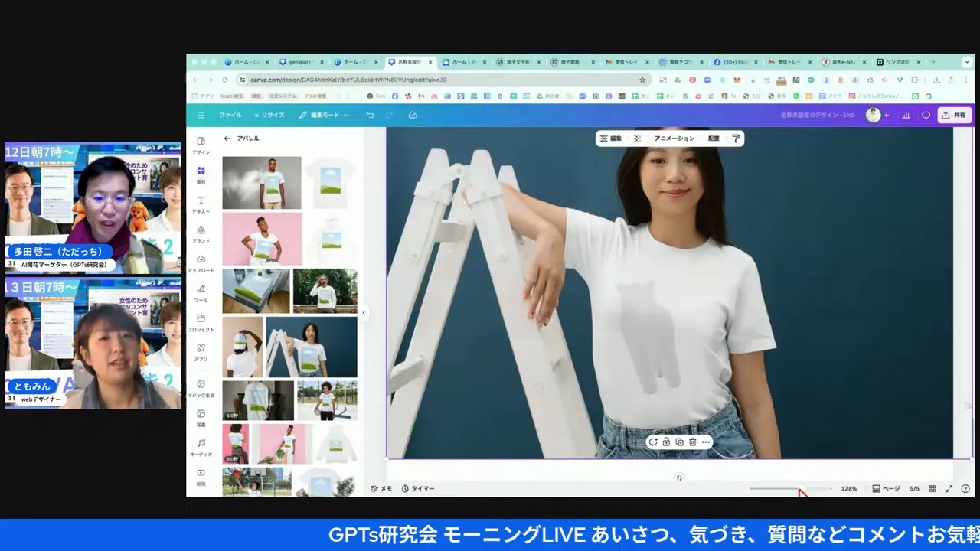Toggle the grid view icon near the zoom controls

pyautogui.click(x=933, y=488)
